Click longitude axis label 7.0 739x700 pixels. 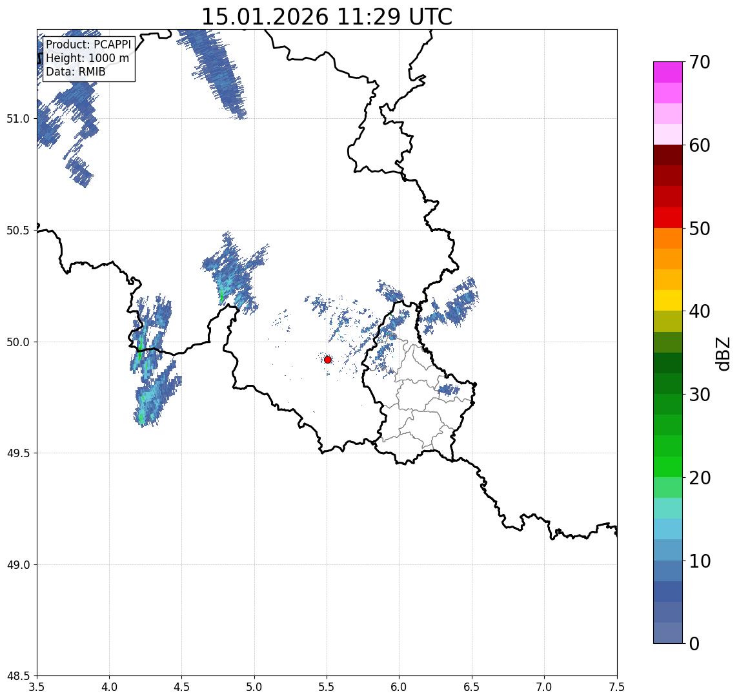coord(545,687)
